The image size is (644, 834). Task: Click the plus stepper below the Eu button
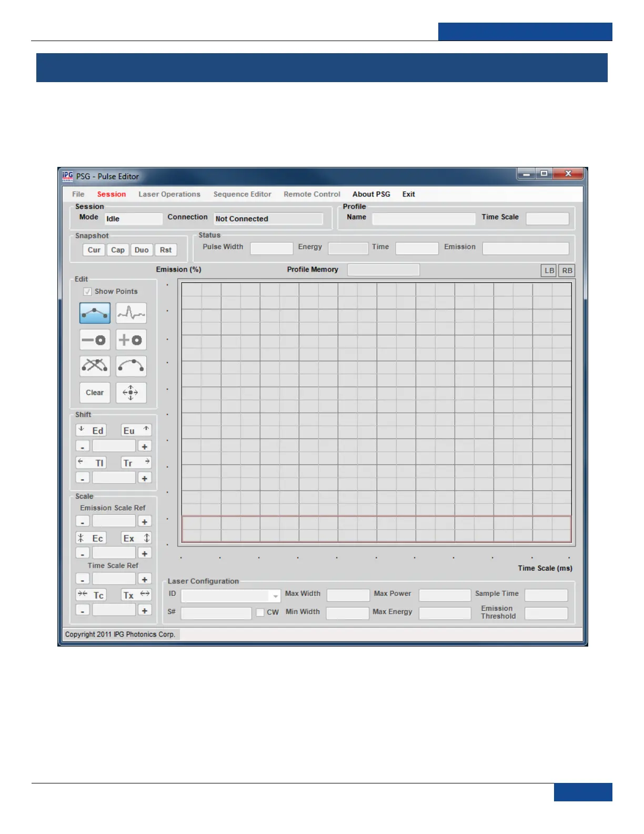click(x=145, y=446)
